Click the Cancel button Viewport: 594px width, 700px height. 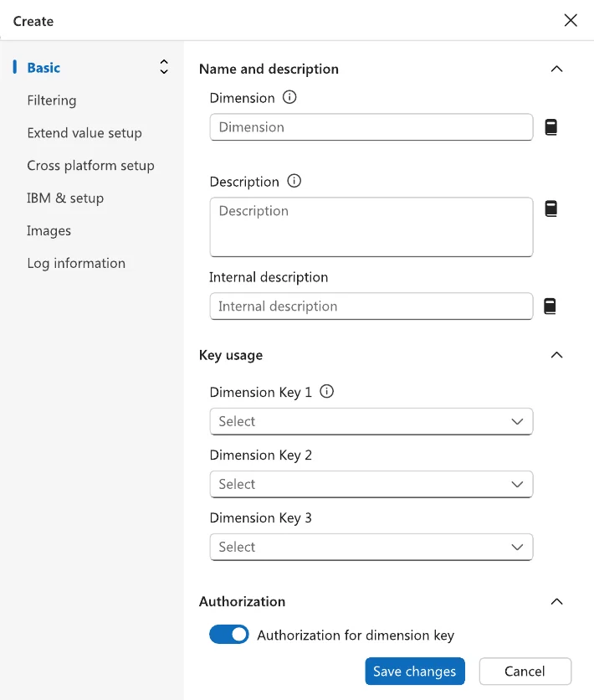525,671
